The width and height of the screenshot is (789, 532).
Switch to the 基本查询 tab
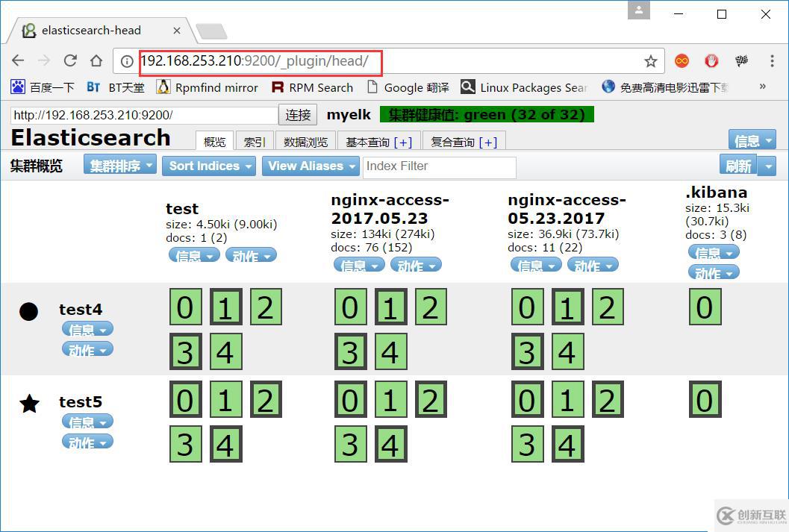pyautogui.click(x=379, y=142)
